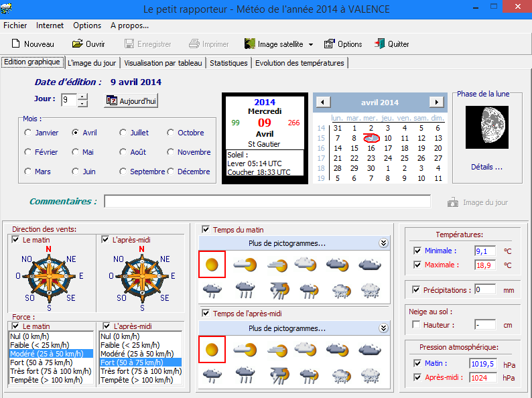Image resolution: width=532 pixels, height=398 pixels.
Task: Pick mostly cloudy pictogram for morning
Action: pyautogui.click(x=338, y=265)
